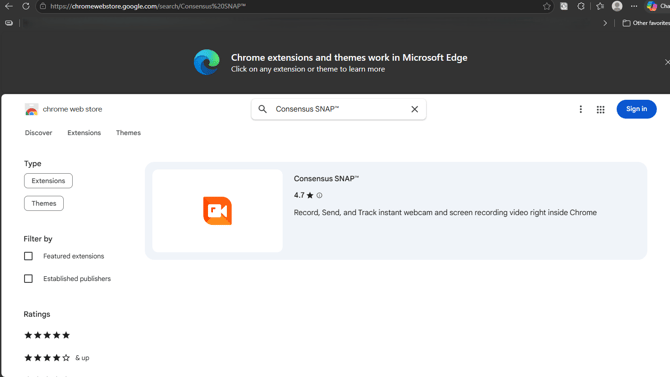
Task: Filter results by Extensions type chip
Action: point(48,181)
